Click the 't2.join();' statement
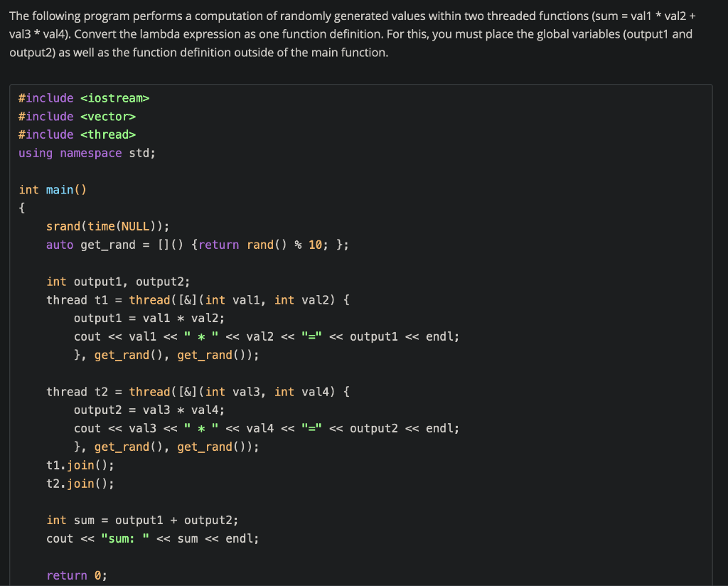The height and width of the screenshot is (586, 728). pos(80,484)
